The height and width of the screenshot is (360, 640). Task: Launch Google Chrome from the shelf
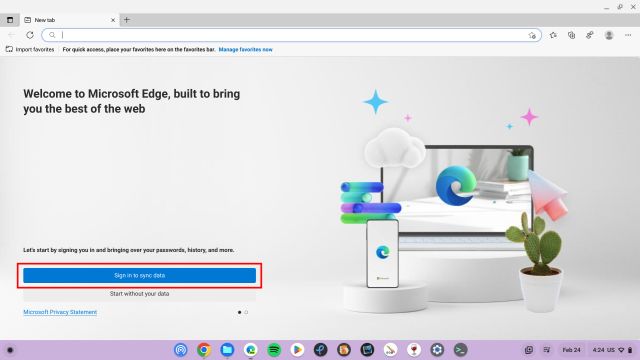(x=204, y=350)
